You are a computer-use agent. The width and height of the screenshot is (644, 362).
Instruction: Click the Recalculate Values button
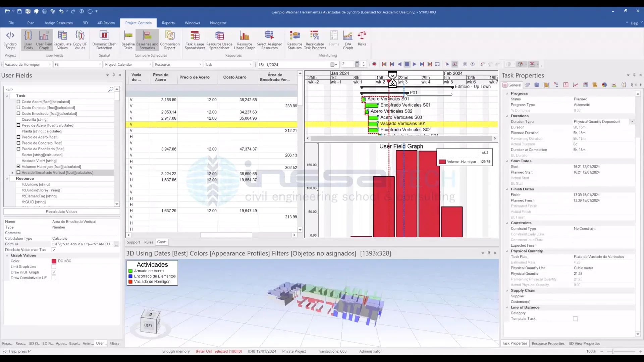62,212
